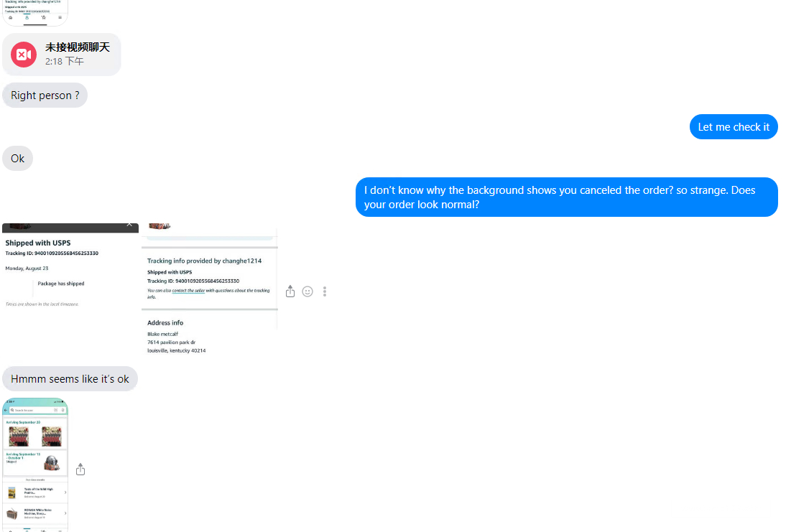Click the missed video chat camera icon
The height and width of the screenshot is (532, 786).
[24, 55]
